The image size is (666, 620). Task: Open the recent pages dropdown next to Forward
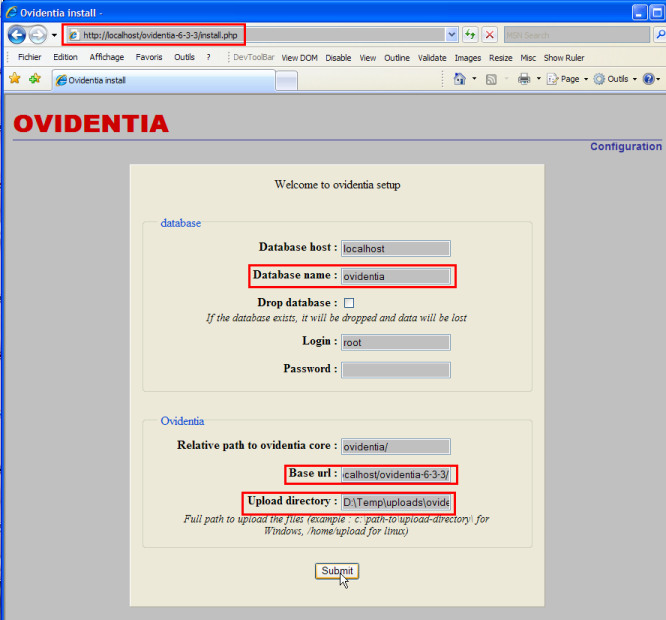coord(54,35)
